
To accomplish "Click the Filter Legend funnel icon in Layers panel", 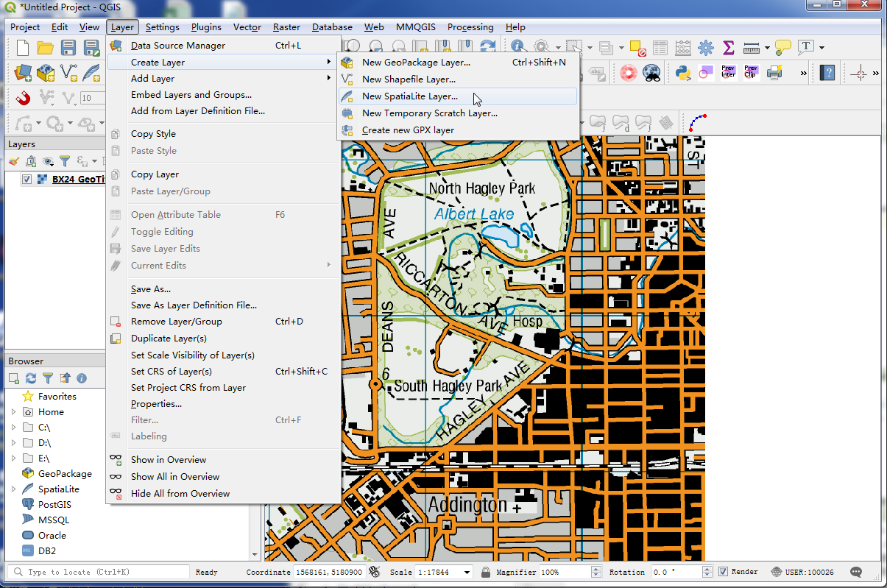I will [x=65, y=160].
